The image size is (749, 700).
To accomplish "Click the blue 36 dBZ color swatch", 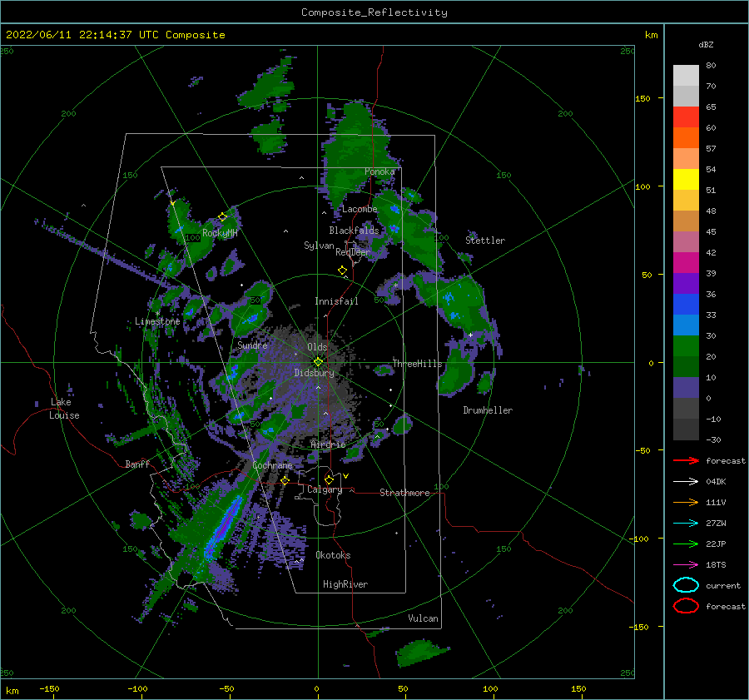I will click(x=686, y=304).
